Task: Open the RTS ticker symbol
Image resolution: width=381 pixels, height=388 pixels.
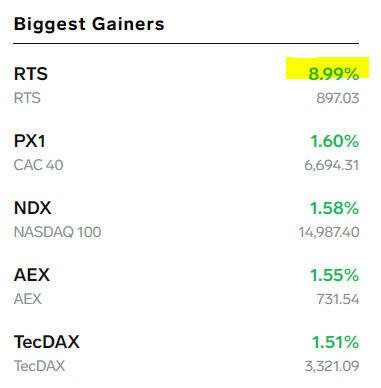Action: click(31, 74)
